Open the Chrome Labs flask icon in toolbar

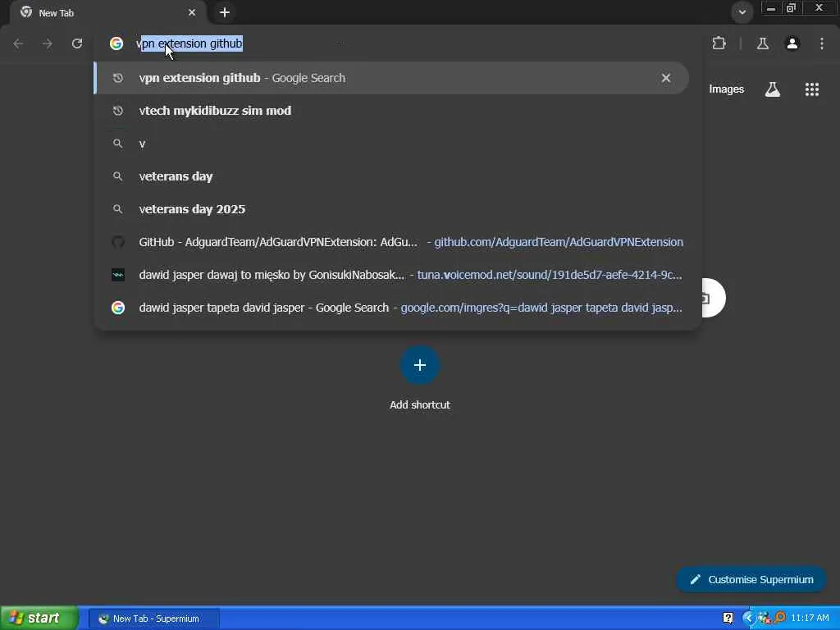pyautogui.click(x=763, y=43)
